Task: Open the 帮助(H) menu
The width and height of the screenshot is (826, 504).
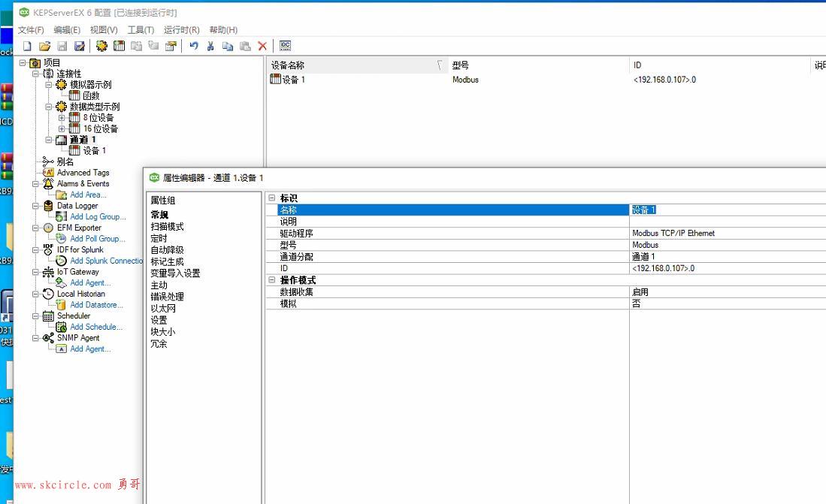Action: click(223, 30)
